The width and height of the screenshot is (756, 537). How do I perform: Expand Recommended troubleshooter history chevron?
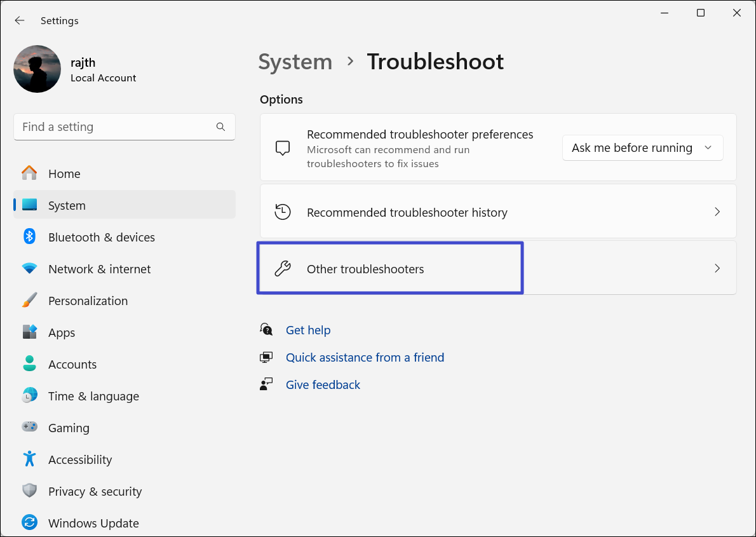pyautogui.click(x=717, y=212)
